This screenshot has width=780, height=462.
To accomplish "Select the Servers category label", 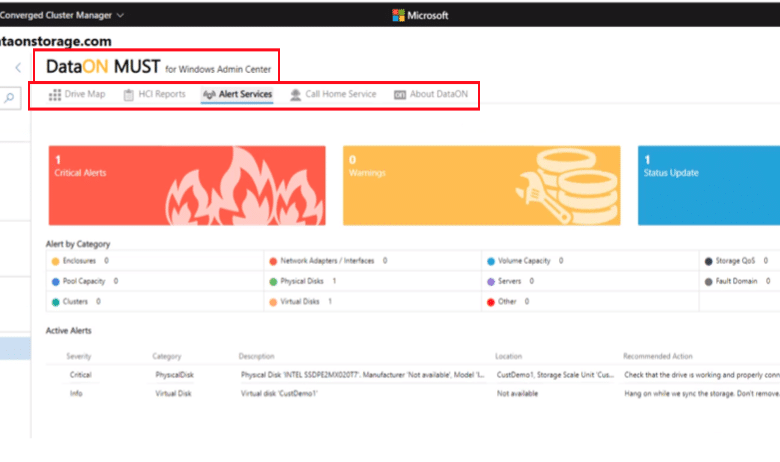I will pyautogui.click(x=509, y=281).
